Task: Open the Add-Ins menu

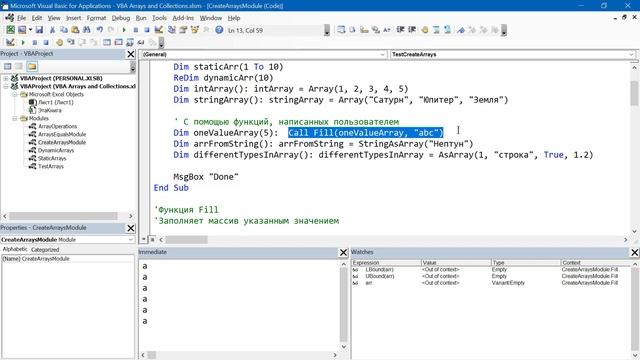Action: [183, 18]
